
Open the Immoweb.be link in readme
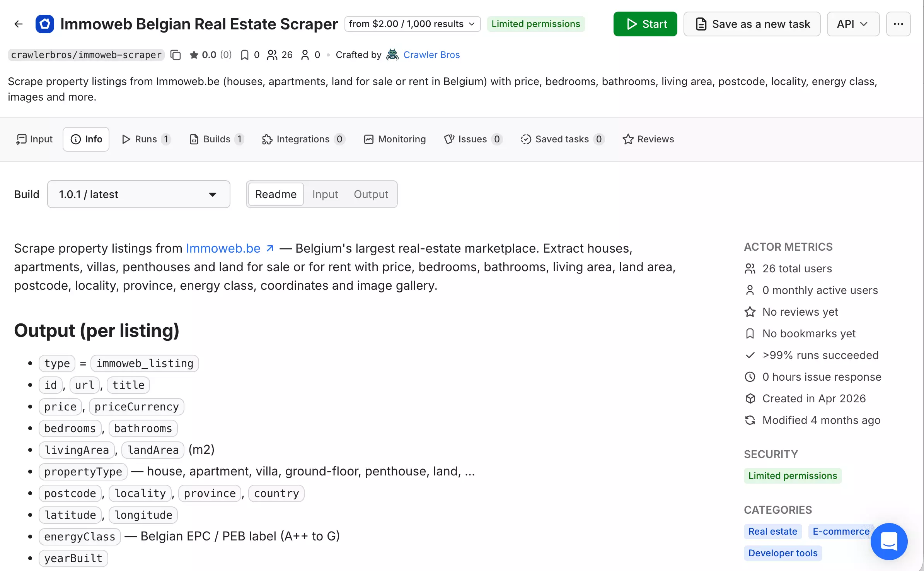[223, 248]
